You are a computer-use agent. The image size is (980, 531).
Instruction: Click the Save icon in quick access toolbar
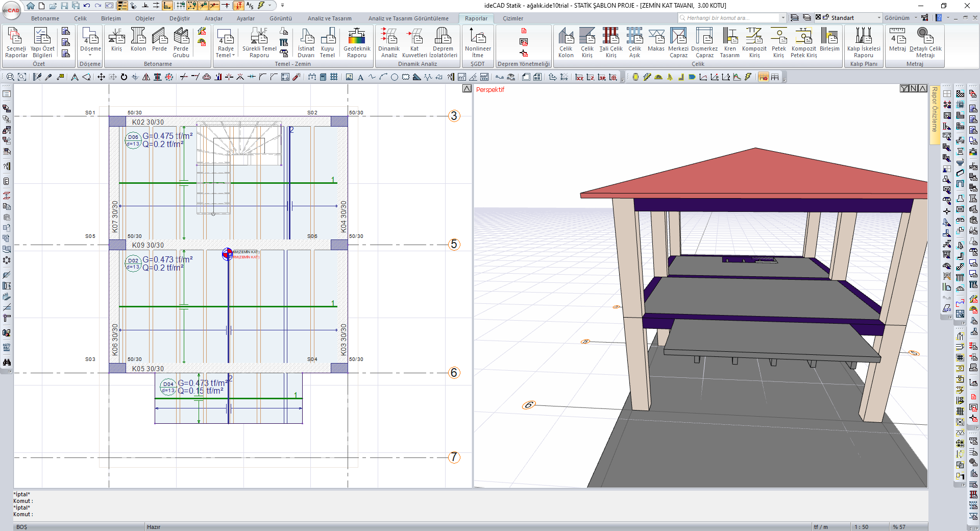click(64, 6)
